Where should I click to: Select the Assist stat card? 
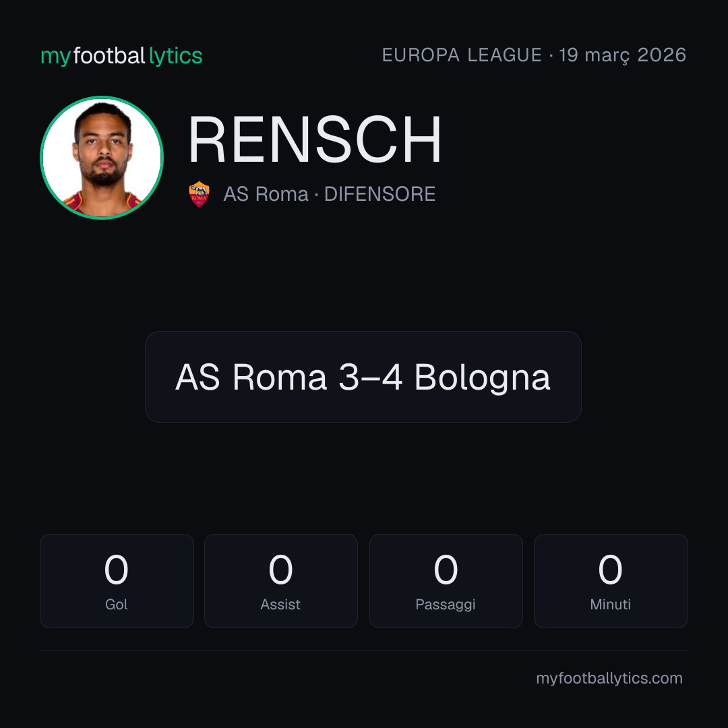pos(281,581)
